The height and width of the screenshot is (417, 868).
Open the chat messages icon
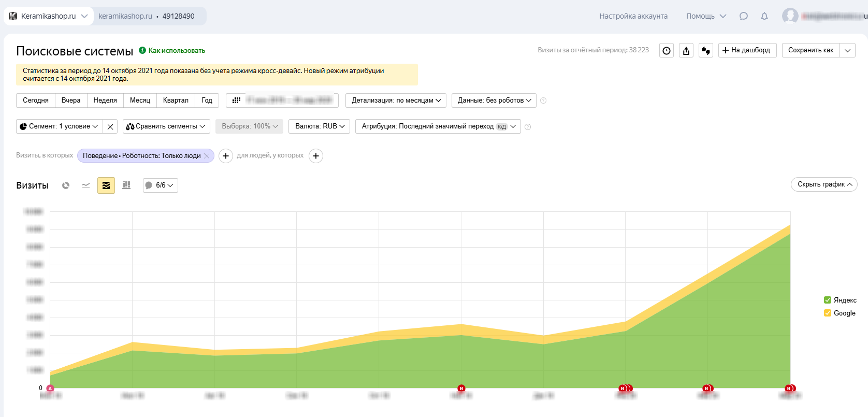point(744,16)
